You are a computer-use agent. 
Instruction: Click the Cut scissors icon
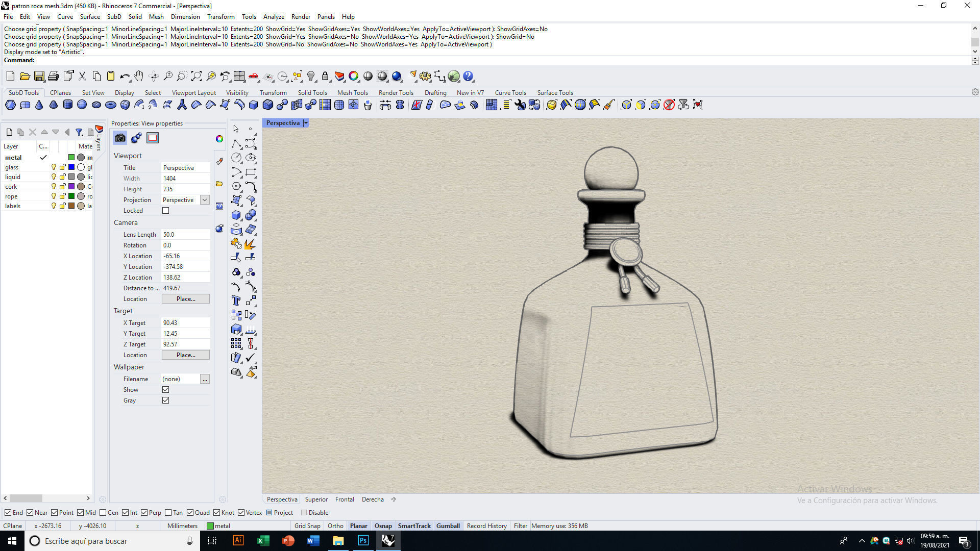click(x=82, y=77)
